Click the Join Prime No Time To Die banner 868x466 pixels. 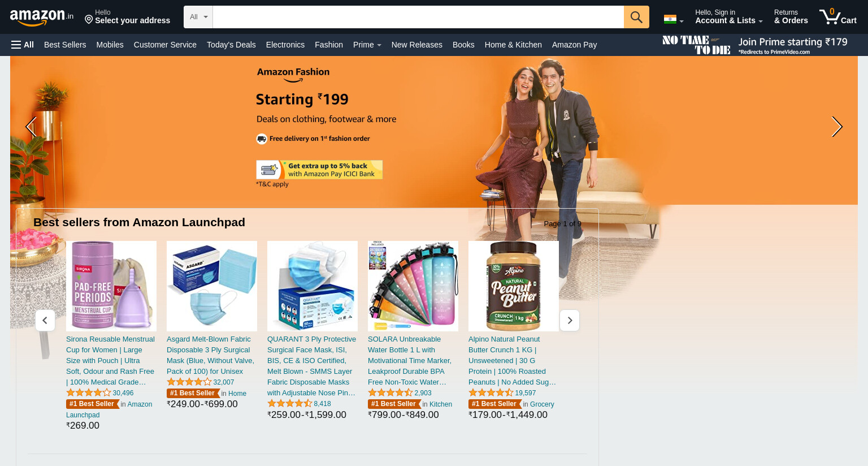point(755,45)
